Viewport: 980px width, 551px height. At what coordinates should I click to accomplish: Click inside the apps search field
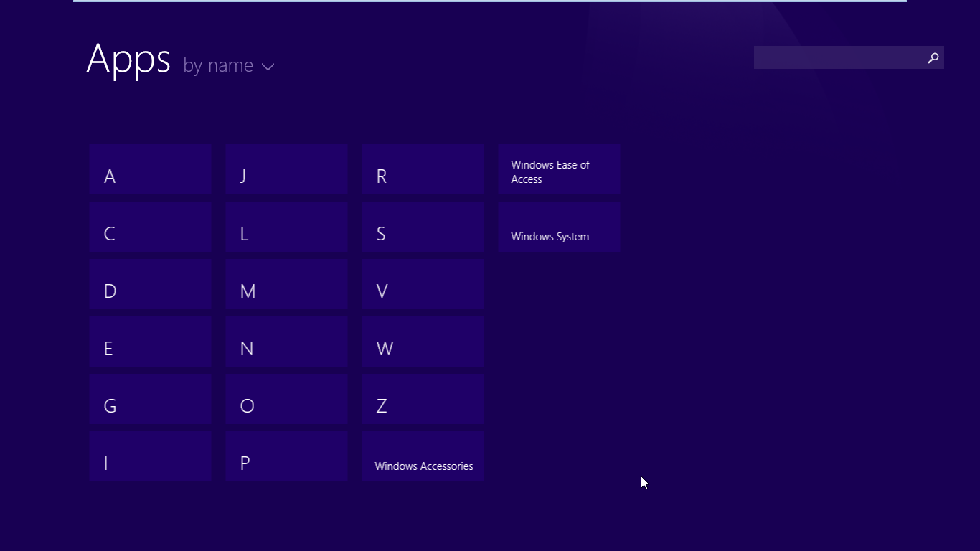(838, 58)
